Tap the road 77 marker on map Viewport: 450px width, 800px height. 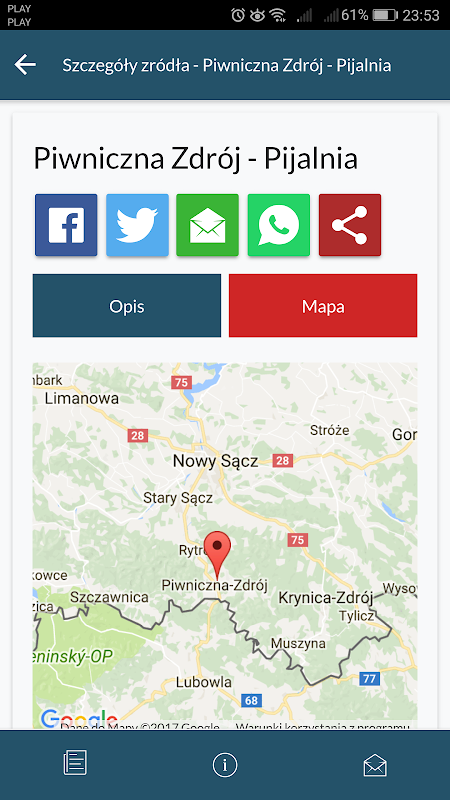(369, 679)
